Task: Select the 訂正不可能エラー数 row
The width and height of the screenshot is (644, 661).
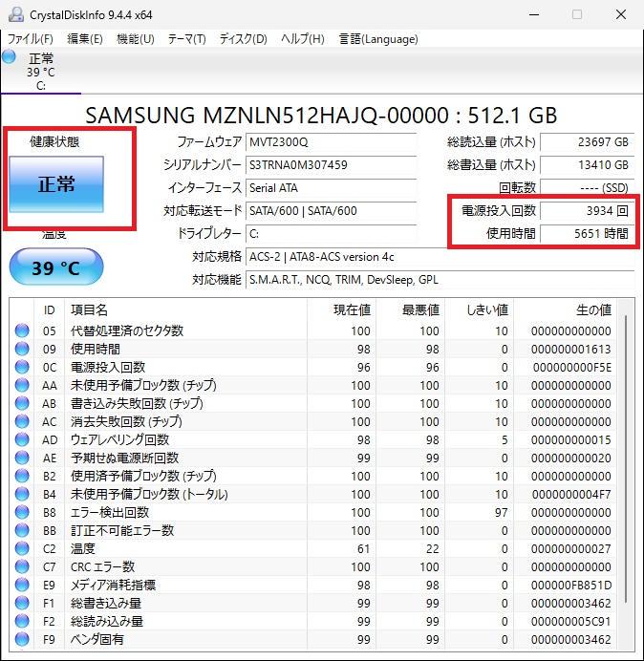Action: (312, 530)
